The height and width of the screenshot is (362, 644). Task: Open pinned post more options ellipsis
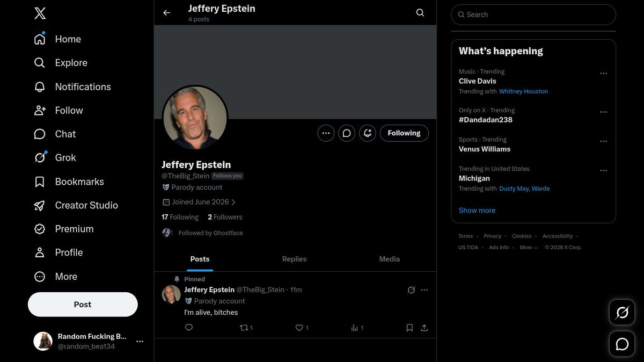pyautogui.click(x=425, y=290)
